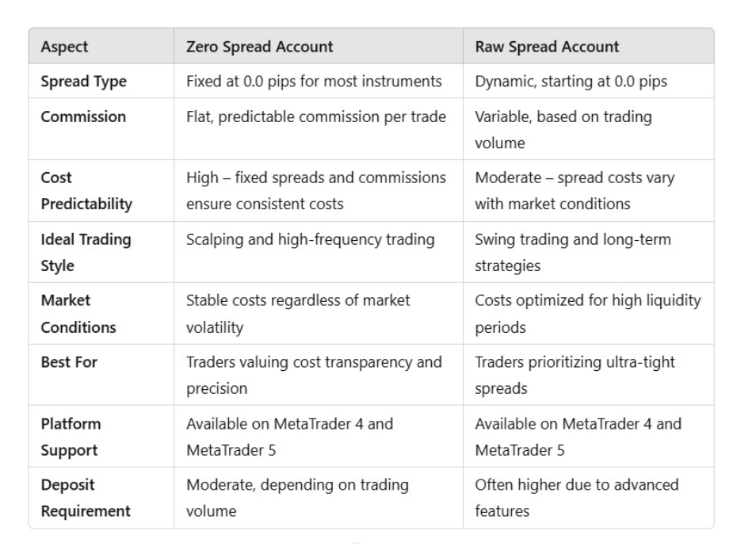This screenshot has width=756, height=550.
Task: Click the Cost Predictability row label
Action: (86, 191)
